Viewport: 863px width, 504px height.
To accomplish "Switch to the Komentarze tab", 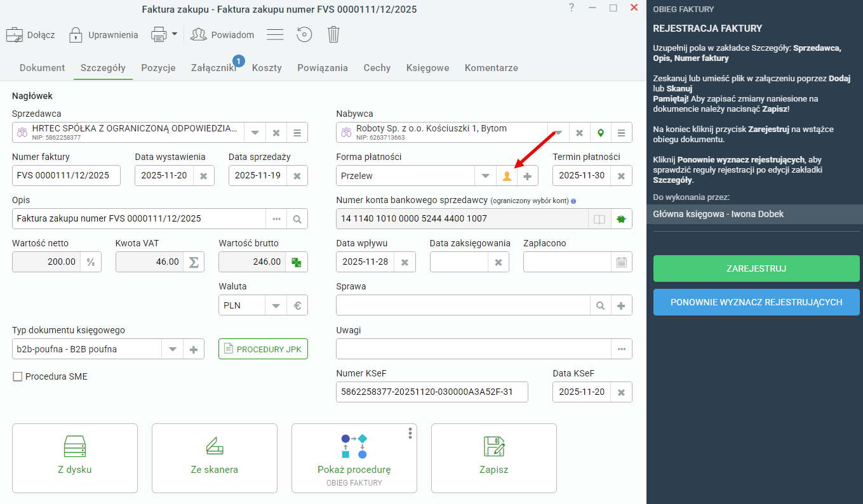I will [492, 68].
